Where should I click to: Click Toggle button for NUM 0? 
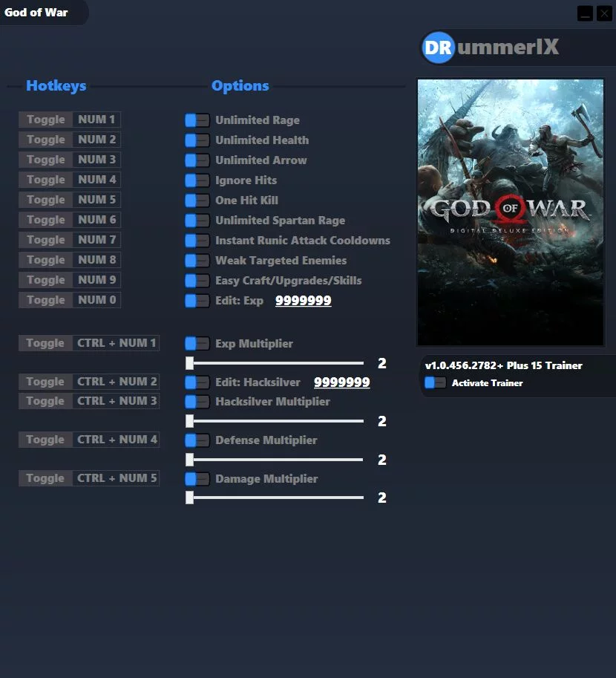coord(45,300)
